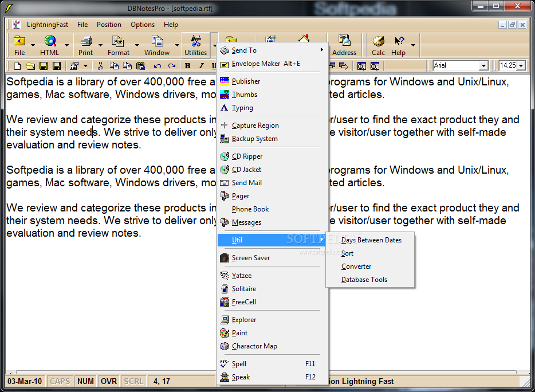Open the Position menu

pos(109,25)
